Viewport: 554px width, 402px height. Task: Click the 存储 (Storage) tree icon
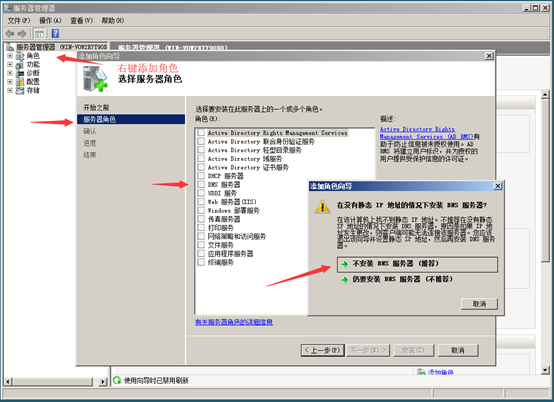20,90
